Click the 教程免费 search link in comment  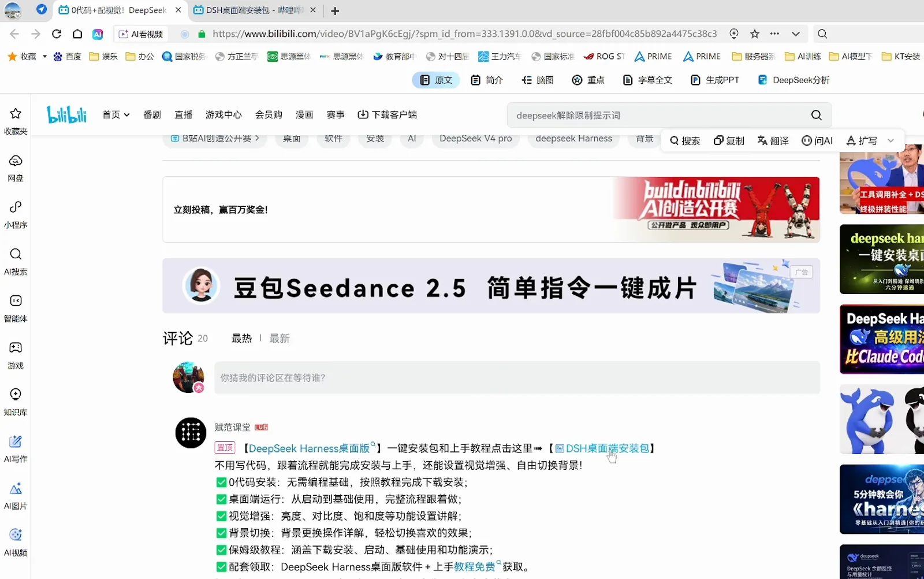pyautogui.click(x=478, y=567)
